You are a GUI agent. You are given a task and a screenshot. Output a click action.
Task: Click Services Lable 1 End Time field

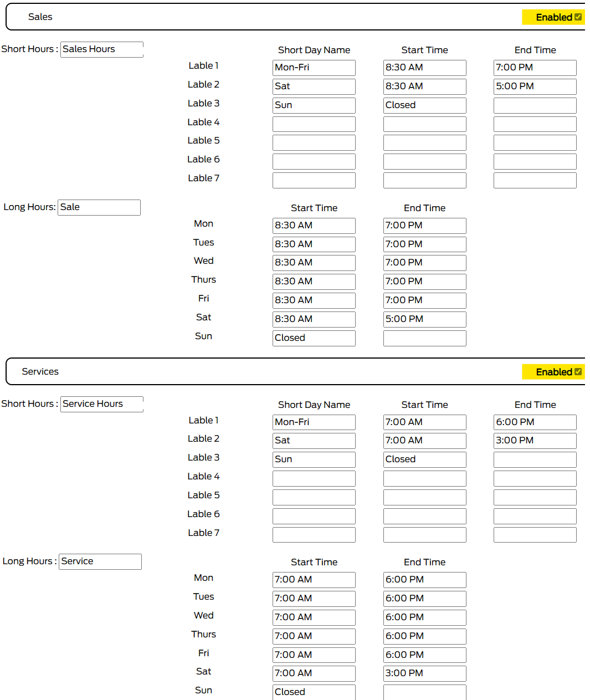(535, 422)
